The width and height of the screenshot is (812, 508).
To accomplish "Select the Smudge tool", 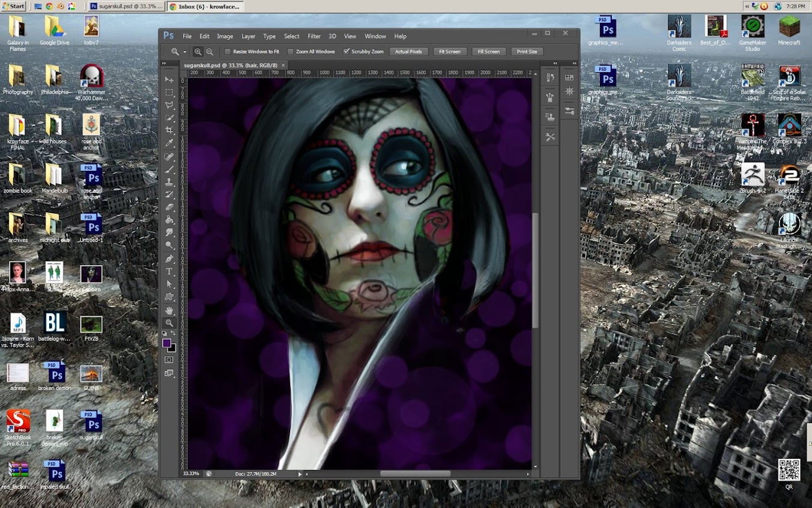I will coord(169,232).
